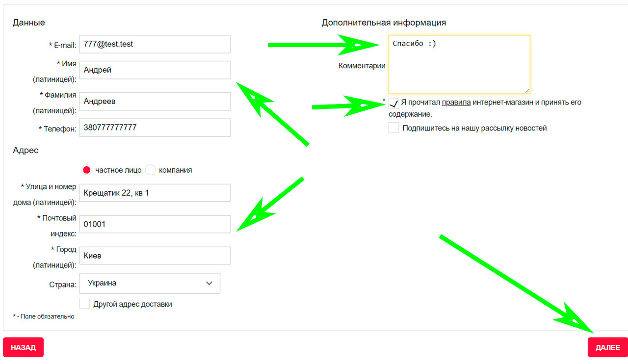
Task: Click the E-mail input field
Action: tap(155, 44)
